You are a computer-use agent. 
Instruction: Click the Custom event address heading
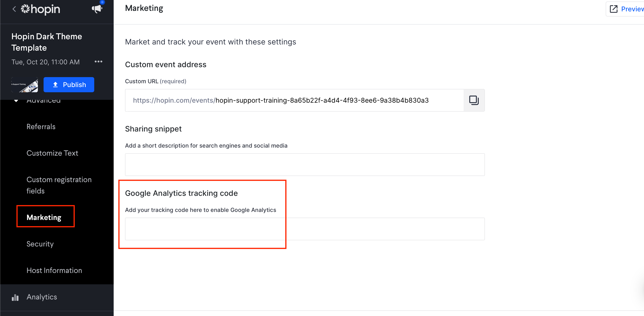point(165,65)
